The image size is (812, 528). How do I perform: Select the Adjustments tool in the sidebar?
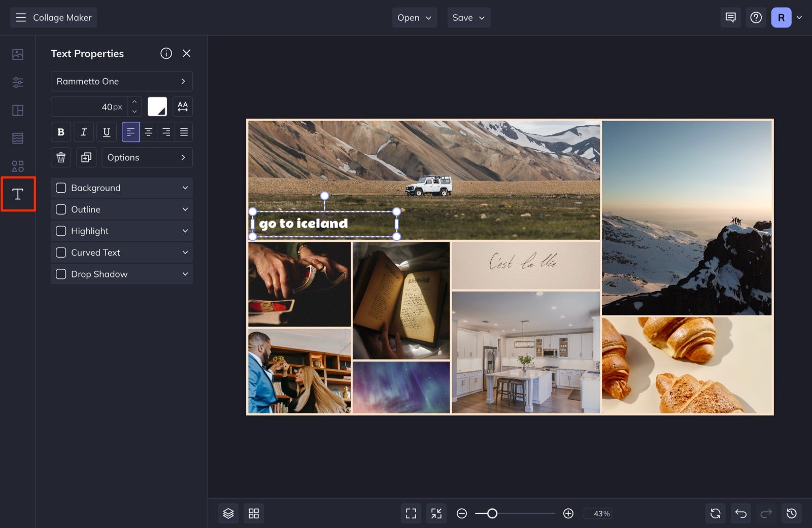click(18, 82)
